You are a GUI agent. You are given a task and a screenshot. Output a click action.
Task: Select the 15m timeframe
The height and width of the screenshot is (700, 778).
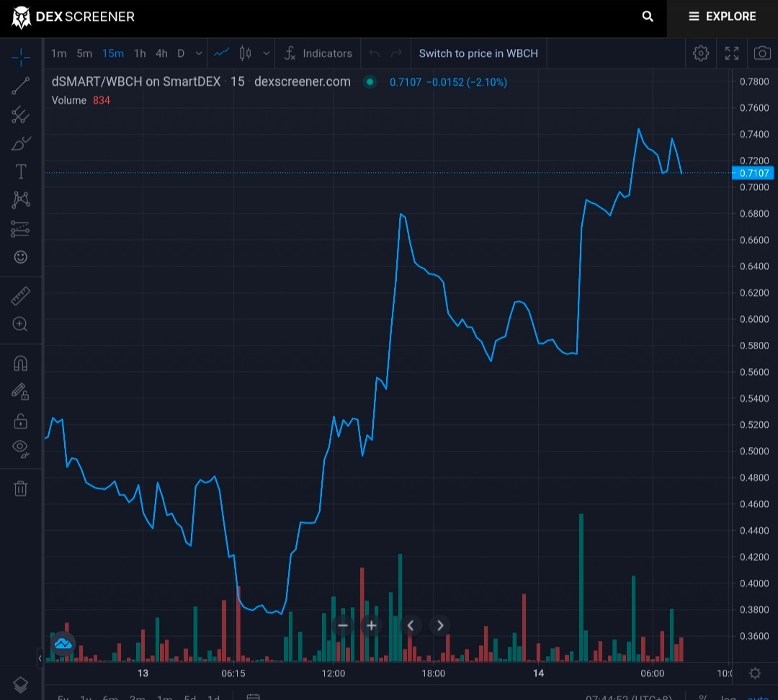coord(113,53)
